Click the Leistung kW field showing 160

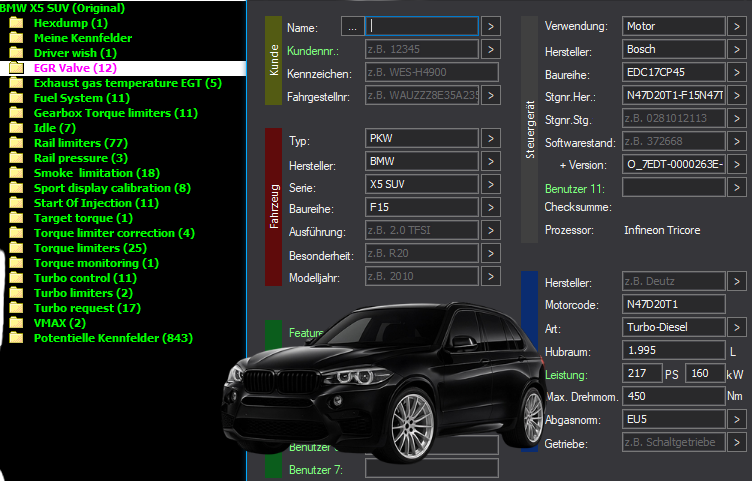[x=705, y=373]
